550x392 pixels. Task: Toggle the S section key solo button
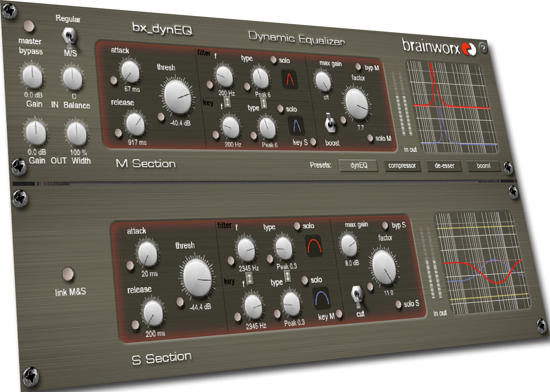[305, 280]
